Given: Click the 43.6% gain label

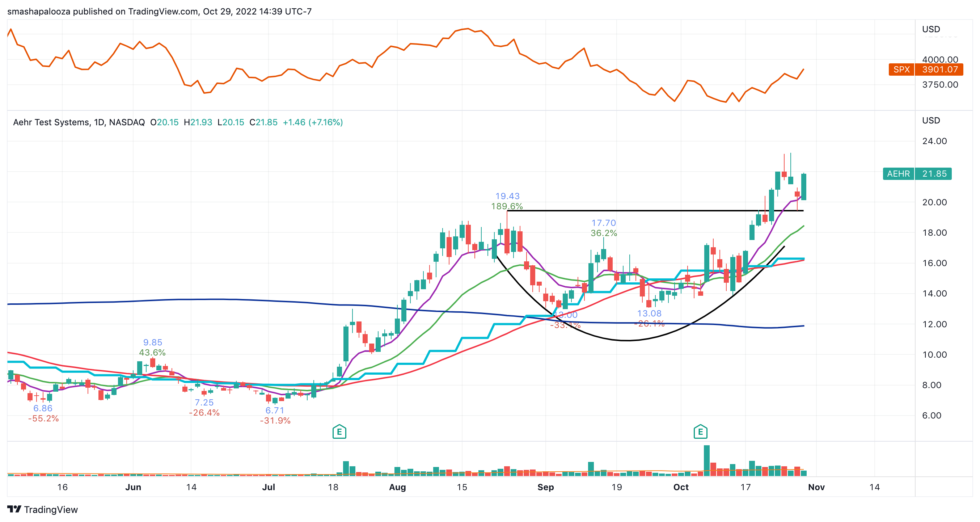Looking at the screenshot, I should coord(152,352).
